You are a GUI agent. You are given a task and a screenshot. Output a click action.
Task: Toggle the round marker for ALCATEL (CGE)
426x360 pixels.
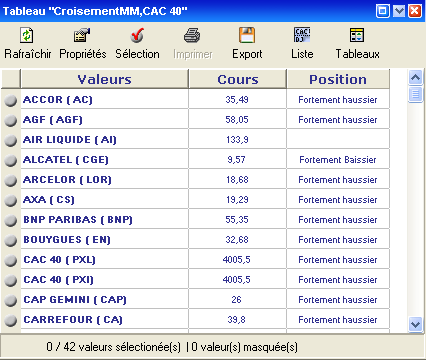coord(11,160)
